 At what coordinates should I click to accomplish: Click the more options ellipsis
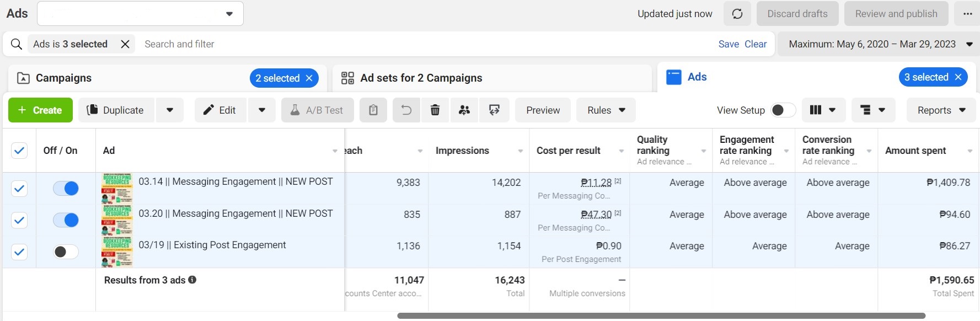(968, 14)
